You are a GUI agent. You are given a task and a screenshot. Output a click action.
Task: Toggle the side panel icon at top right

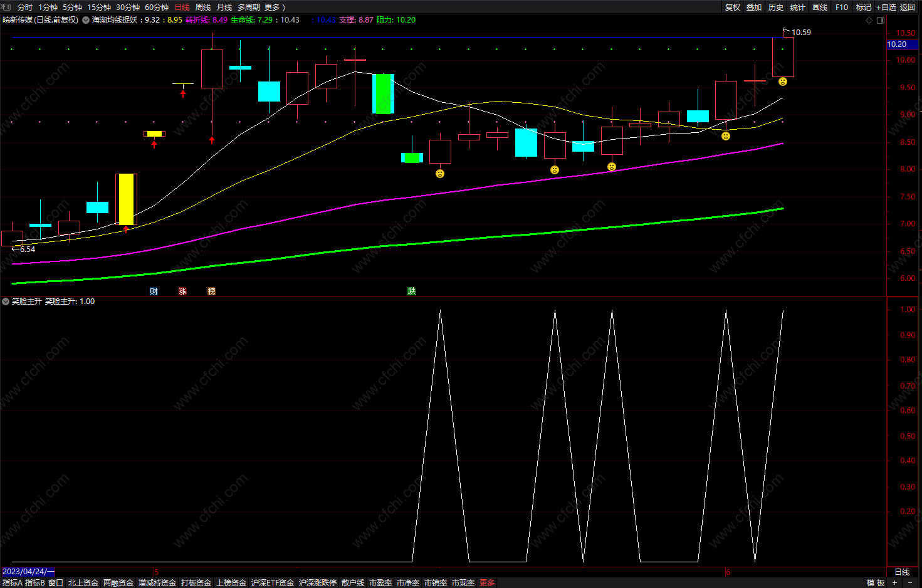(881, 20)
